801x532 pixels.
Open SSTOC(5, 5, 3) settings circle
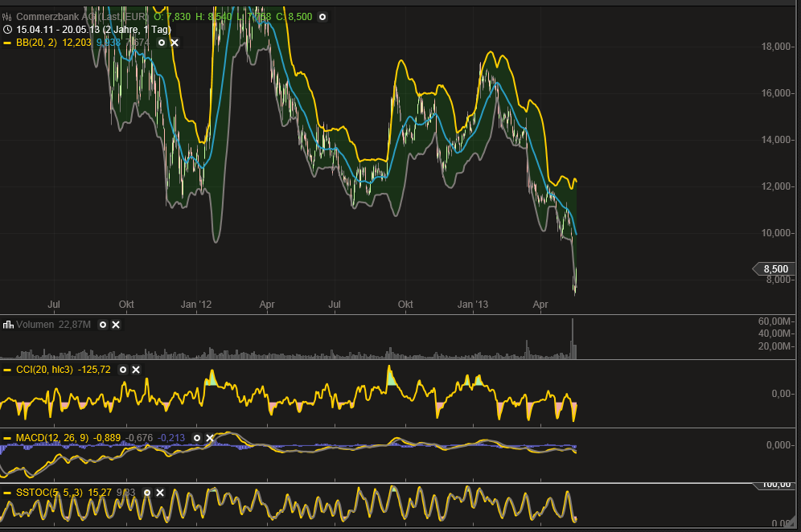pos(147,493)
